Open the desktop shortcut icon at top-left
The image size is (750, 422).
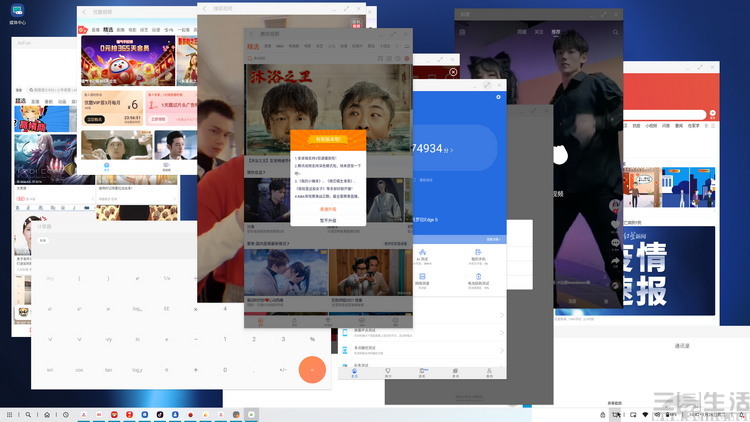click(17, 11)
